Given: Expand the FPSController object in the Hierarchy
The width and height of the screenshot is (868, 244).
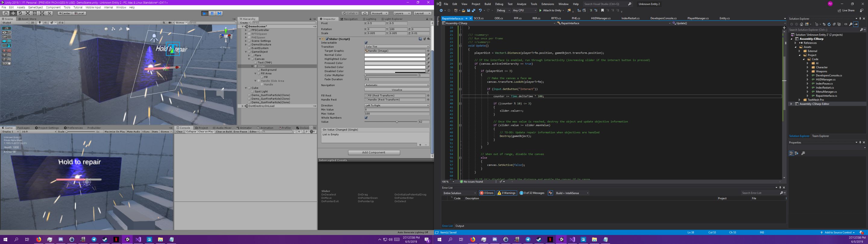Looking at the screenshot, I should coord(246,30).
